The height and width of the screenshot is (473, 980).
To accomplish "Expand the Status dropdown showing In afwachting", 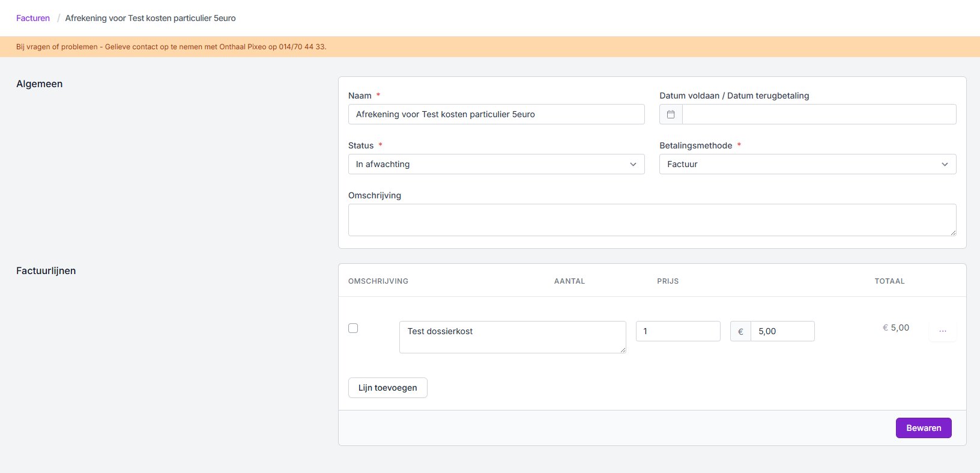I will point(496,164).
